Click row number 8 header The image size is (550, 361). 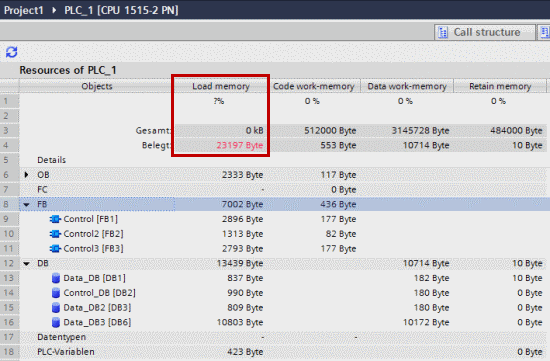(x=9, y=204)
